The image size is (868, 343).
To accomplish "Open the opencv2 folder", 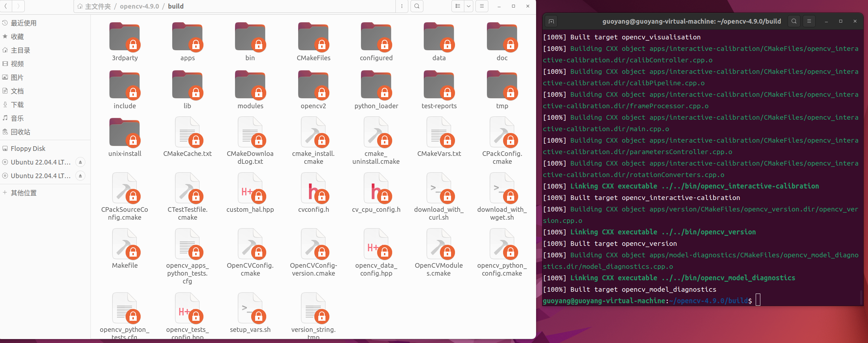I will [313, 90].
